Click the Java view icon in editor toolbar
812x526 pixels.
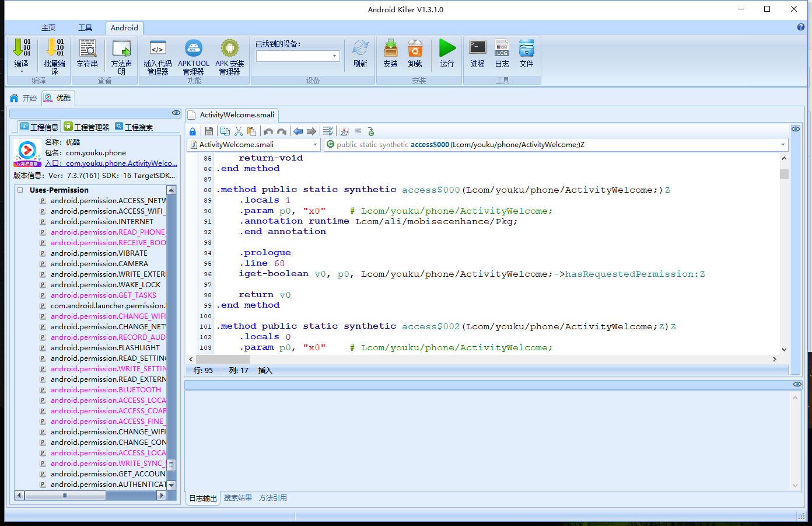click(344, 131)
